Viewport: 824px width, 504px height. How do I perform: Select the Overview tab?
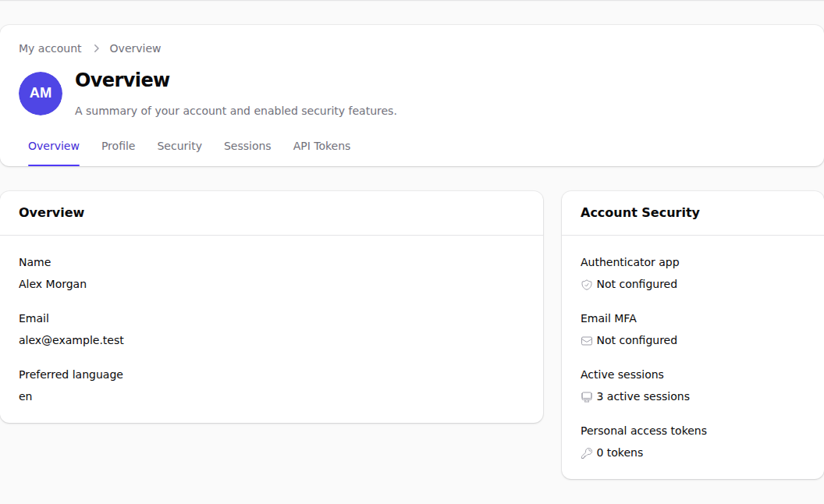click(x=54, y=146)
